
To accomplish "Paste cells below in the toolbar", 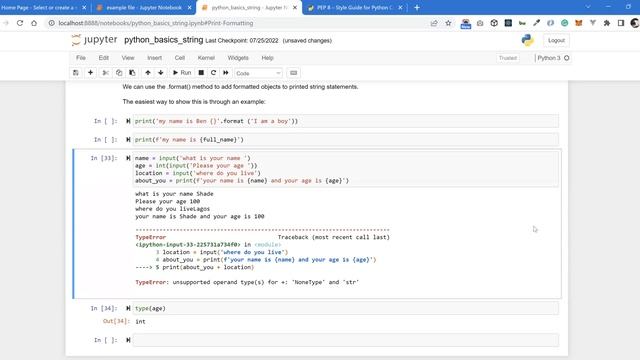I will [x=132, y=73].
